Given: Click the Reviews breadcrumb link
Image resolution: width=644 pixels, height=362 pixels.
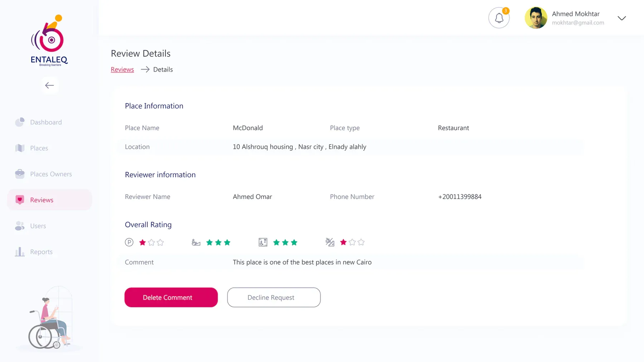Looking at the screenshot, I should 122,69.
